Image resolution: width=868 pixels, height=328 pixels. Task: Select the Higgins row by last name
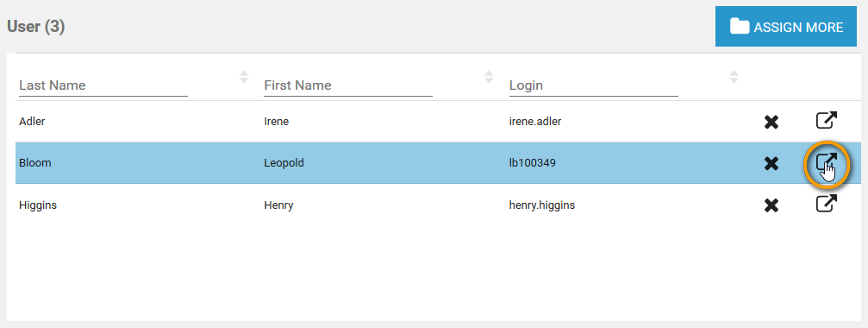(x=38, y=205)
